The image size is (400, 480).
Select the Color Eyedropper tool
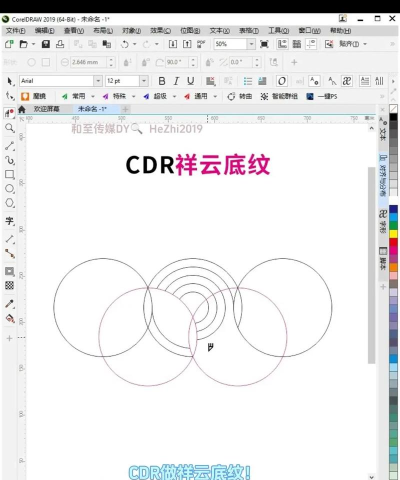10,304
